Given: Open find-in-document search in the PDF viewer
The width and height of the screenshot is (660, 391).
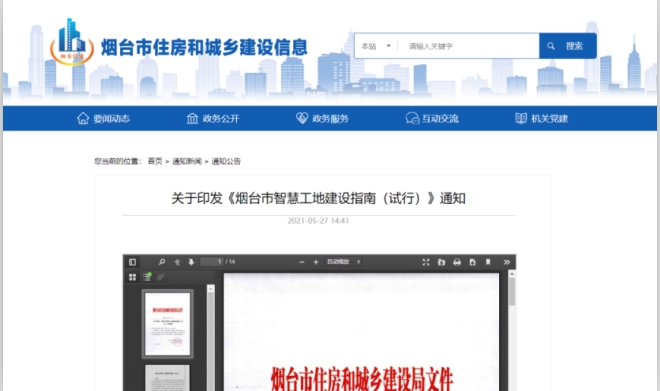Looking at the screenshot, I should (x=162, y=262).
